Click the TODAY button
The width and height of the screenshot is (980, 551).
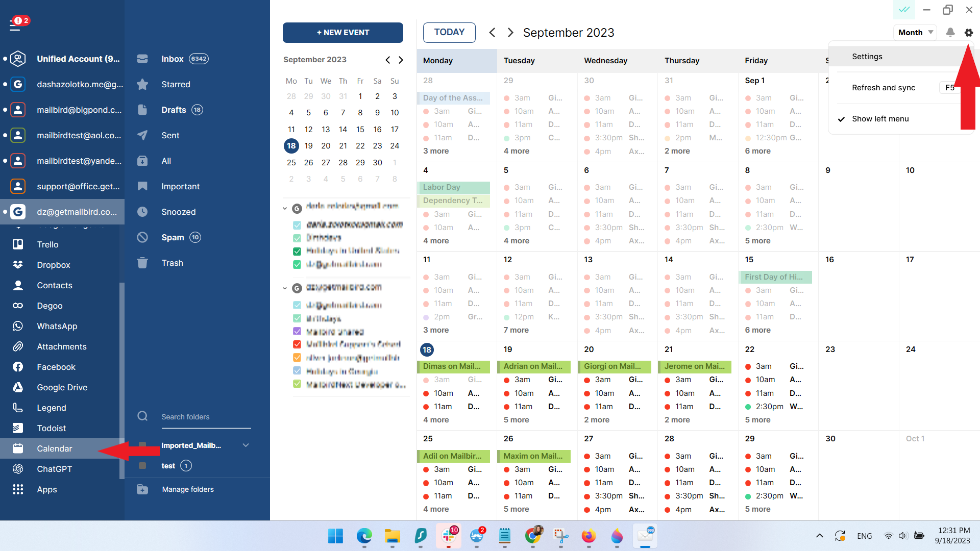(x=449, y=32)
